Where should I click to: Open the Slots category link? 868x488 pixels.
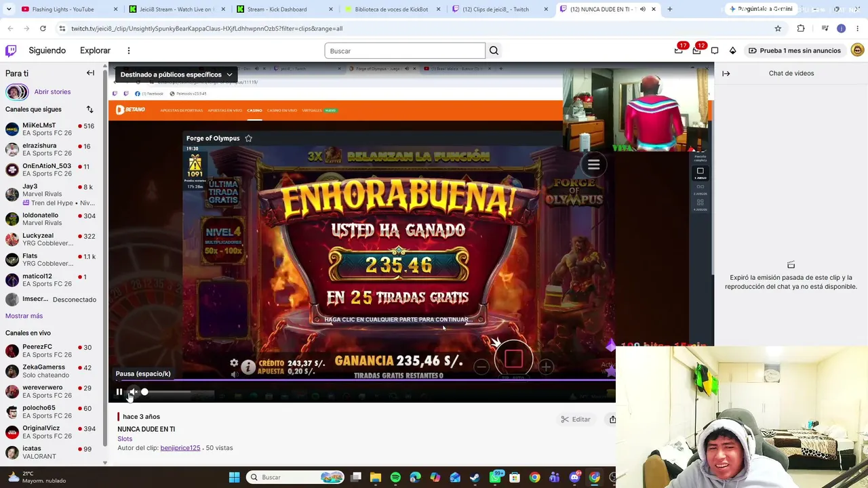tap(125, 439)
